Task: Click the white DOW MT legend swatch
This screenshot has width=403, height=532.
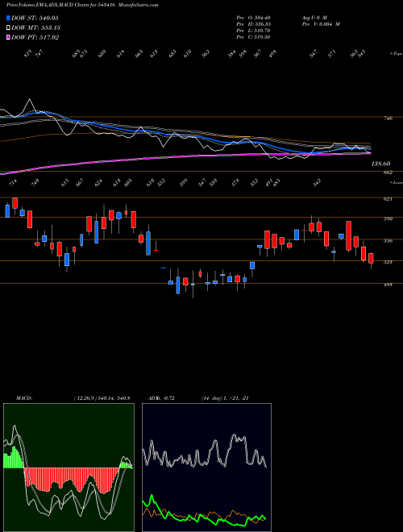Action: pyautogui.click(x=8, y=28)
